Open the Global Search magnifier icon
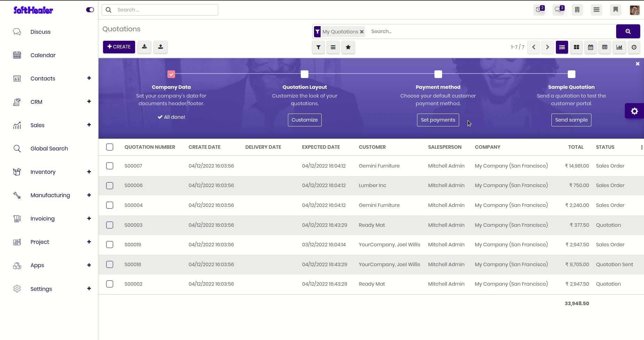 [x=17, y=148]
